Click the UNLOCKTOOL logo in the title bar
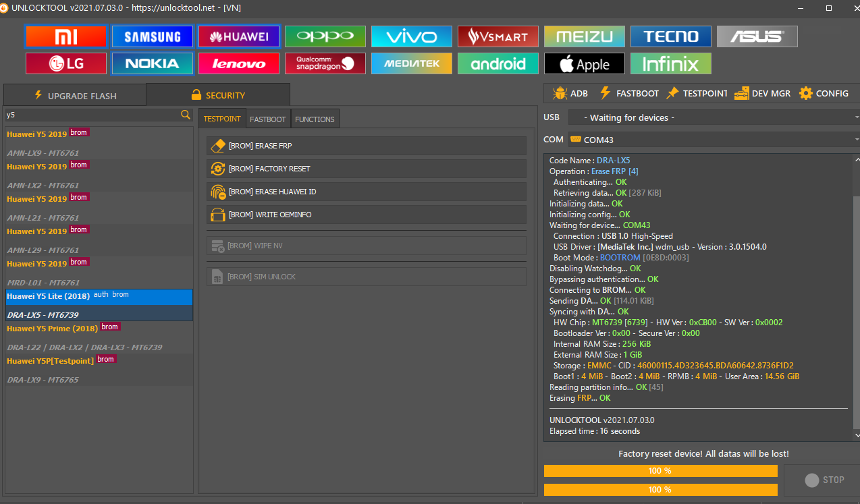 point(5,7)
